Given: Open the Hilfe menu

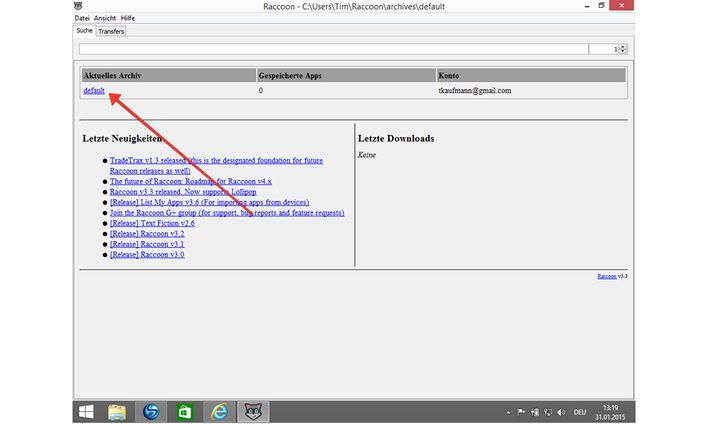Looking at the screenshot, I should (128, 18).
